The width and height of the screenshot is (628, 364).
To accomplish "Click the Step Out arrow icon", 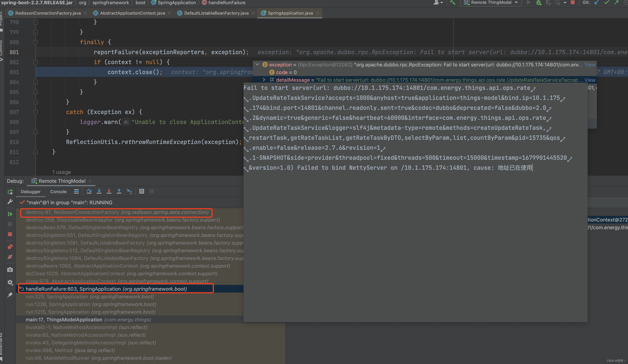I will tap(119, 191).
